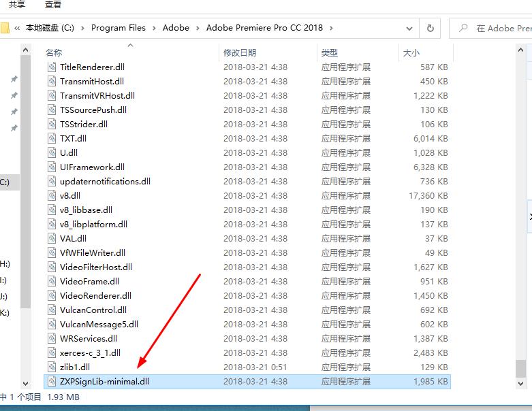This screenshot has width=532, height=411.
Task: Click the search magnifier icon
Action: point(463,28)
